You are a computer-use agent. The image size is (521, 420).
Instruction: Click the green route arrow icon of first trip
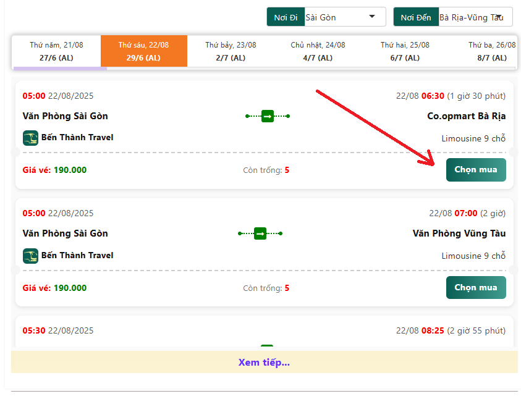click(x=268, y=116)
